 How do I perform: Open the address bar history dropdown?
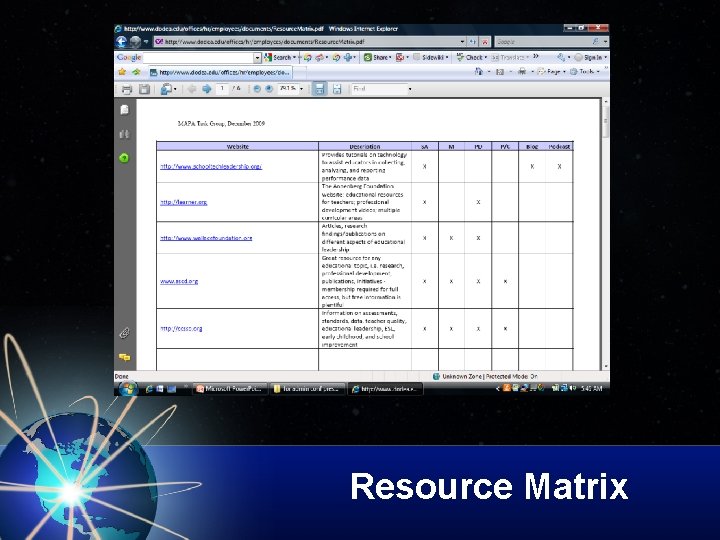pyautogui.click(x=462, y=42)
